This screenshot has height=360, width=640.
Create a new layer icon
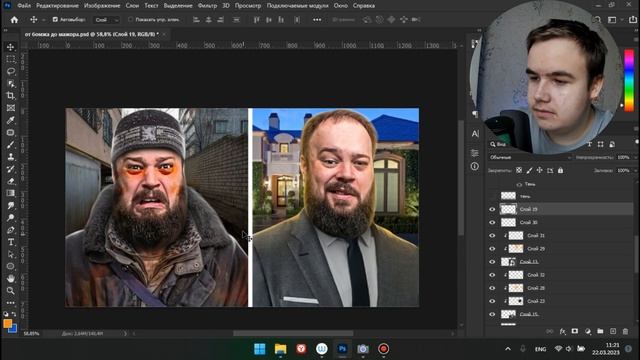pyautogui.click(x=613, y=331)
